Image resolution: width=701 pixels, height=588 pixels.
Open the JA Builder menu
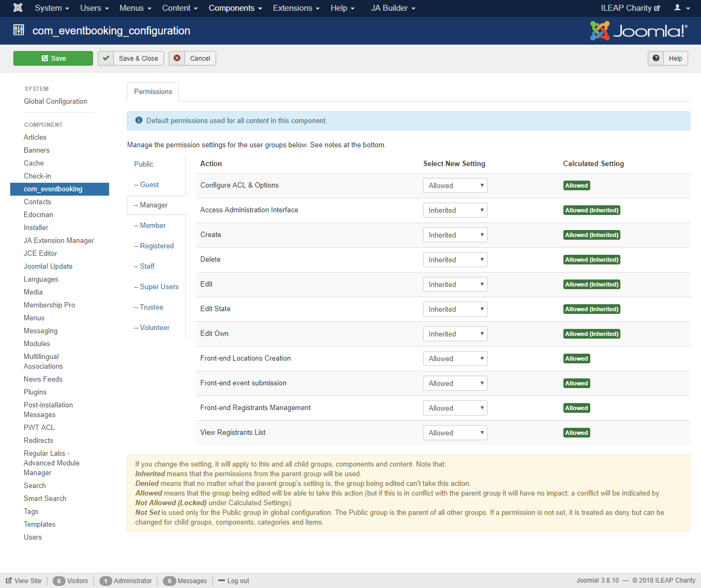(x=393, y=8)
